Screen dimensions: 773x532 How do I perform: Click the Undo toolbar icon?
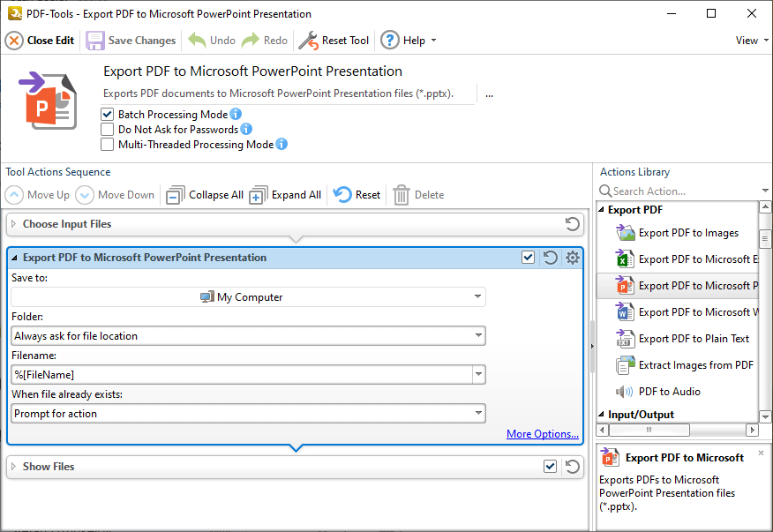(211, 40)
